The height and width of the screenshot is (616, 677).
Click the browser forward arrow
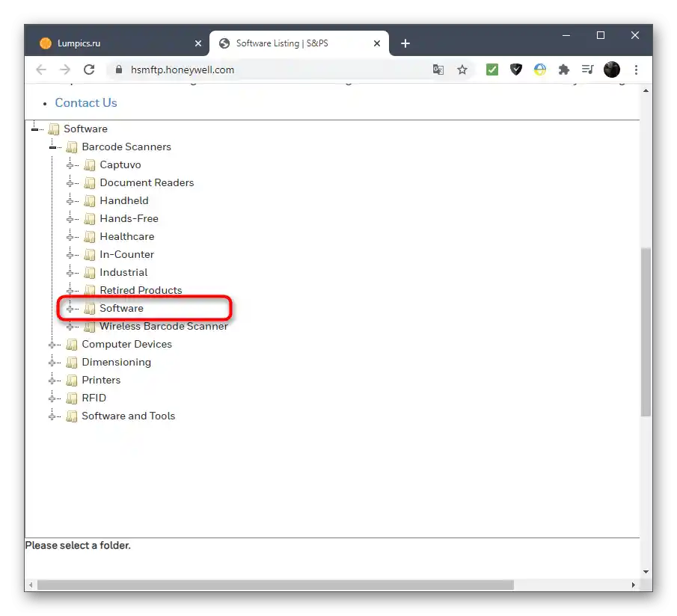pos(65,70)
